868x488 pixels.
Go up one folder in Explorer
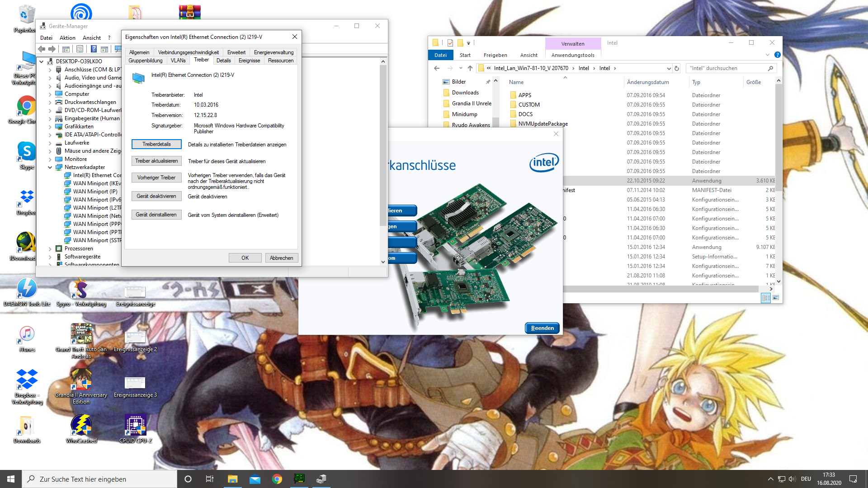coord(470,68)
